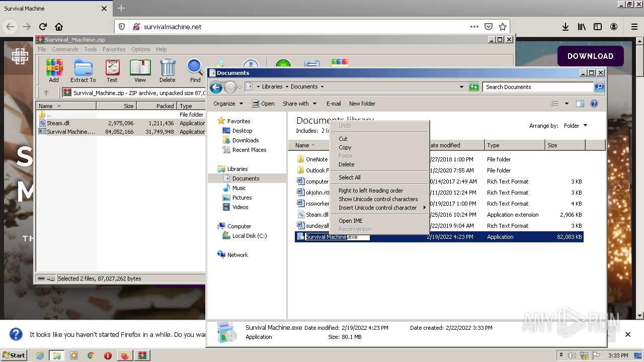Sort by the Type column in Explorer

pyautogui.click(x=515, y=145)
